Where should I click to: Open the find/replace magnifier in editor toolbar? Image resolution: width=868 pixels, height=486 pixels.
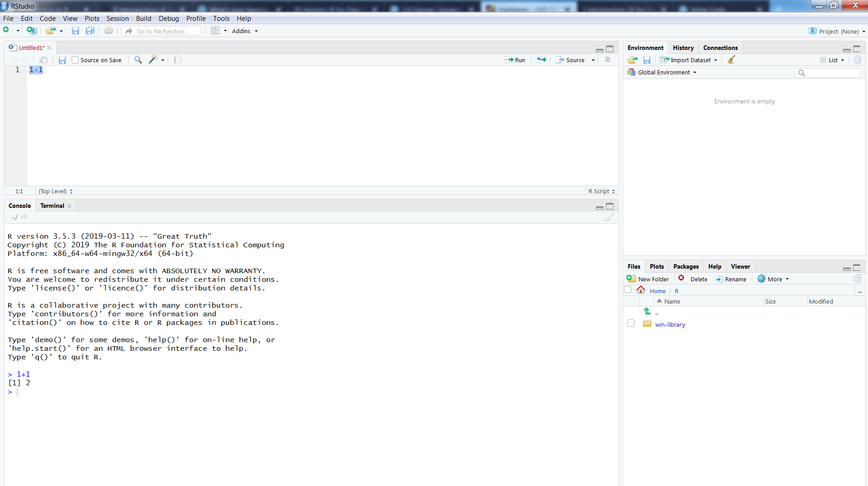pyautogui.click(x=138, y=60)
